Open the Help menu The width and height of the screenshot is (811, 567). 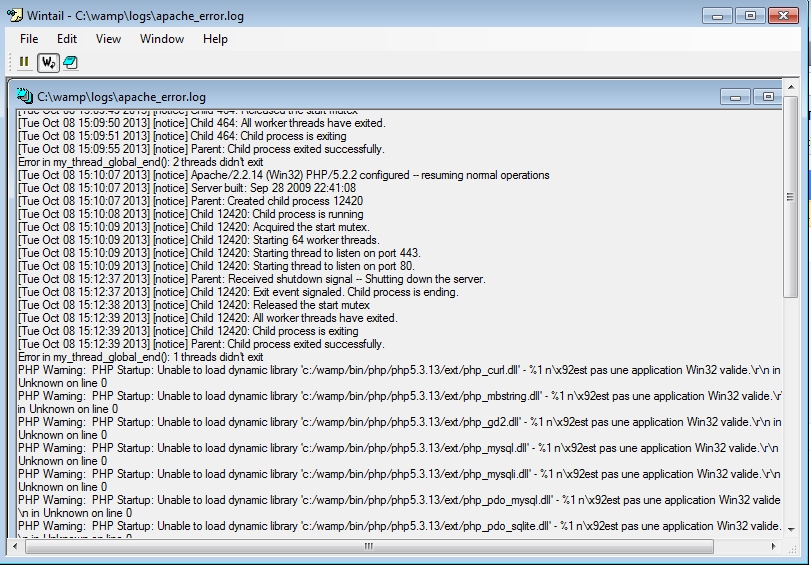[215, 39]
